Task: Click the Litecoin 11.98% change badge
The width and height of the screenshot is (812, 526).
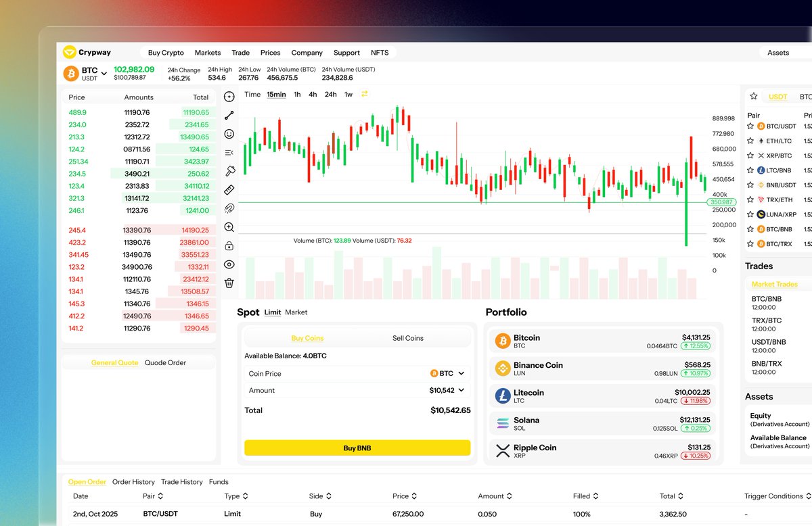Action: (695, 401)
